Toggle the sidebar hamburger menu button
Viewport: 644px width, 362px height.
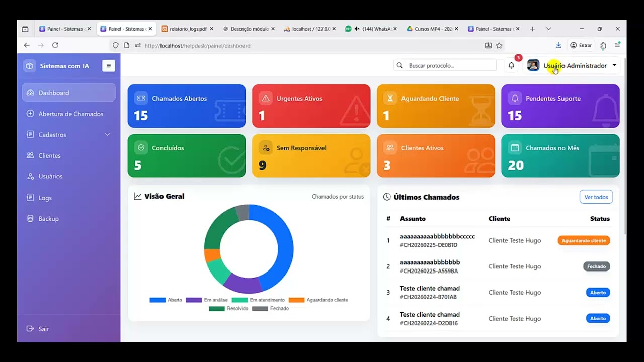tap(108, 66)
